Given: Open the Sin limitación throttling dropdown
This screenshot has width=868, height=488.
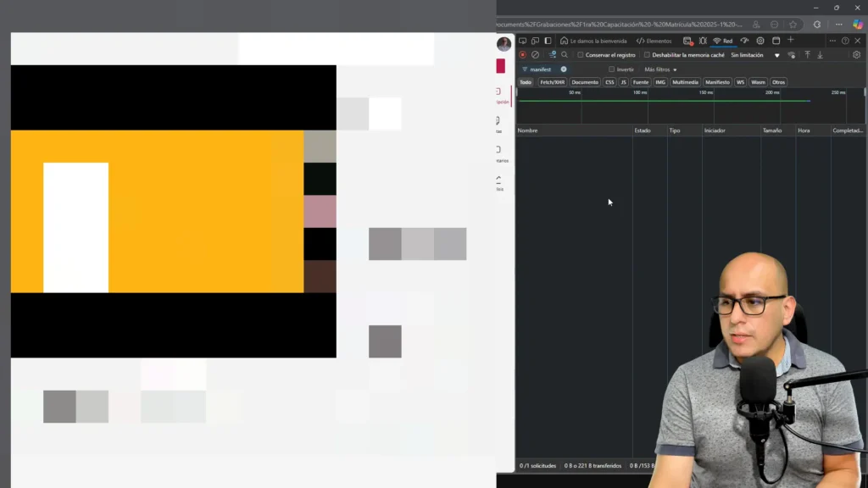Looking at the screenshot, I should coord(754,55).
